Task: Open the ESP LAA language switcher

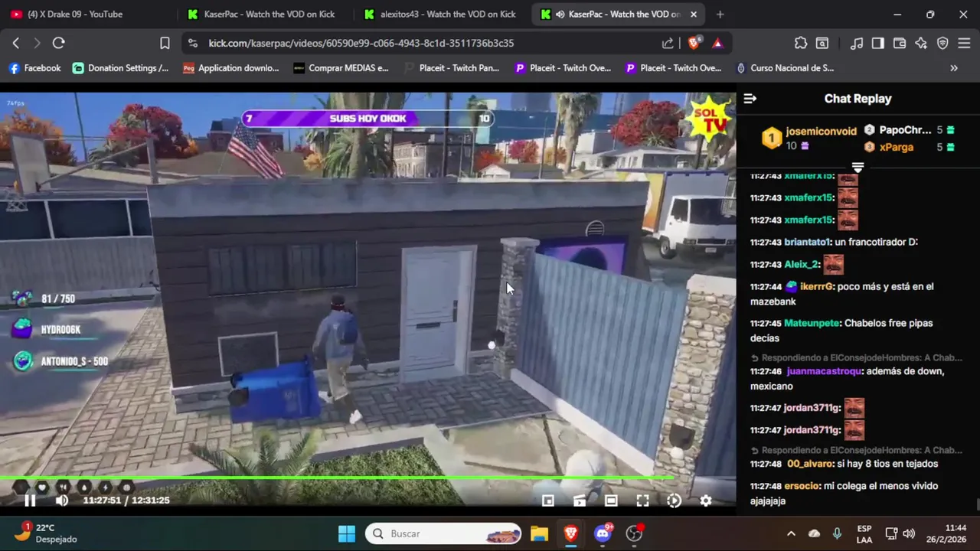Action: coord(864,533)
